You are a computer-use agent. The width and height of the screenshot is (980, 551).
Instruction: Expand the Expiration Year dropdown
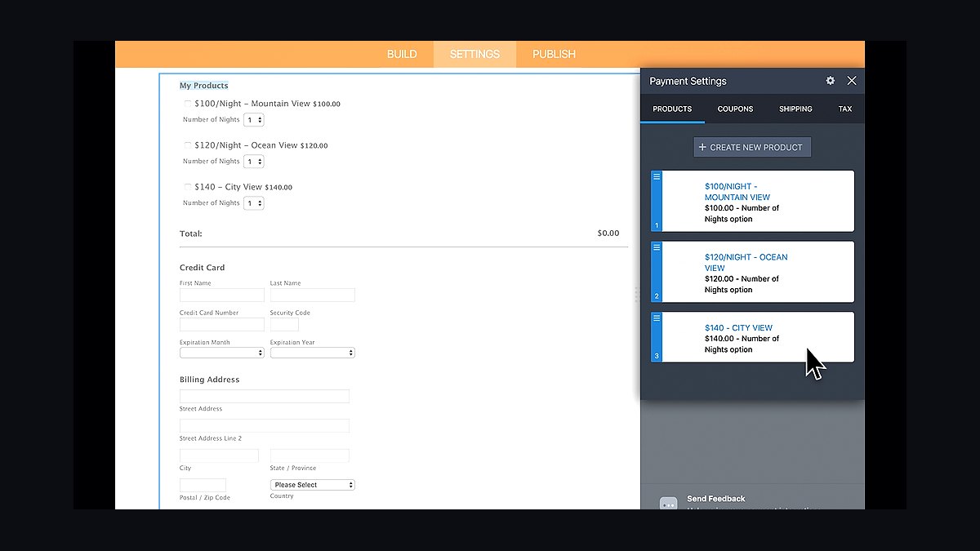313,353
